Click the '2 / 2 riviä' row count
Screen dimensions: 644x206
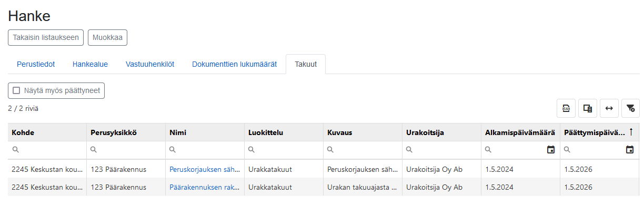pos(23,109)
